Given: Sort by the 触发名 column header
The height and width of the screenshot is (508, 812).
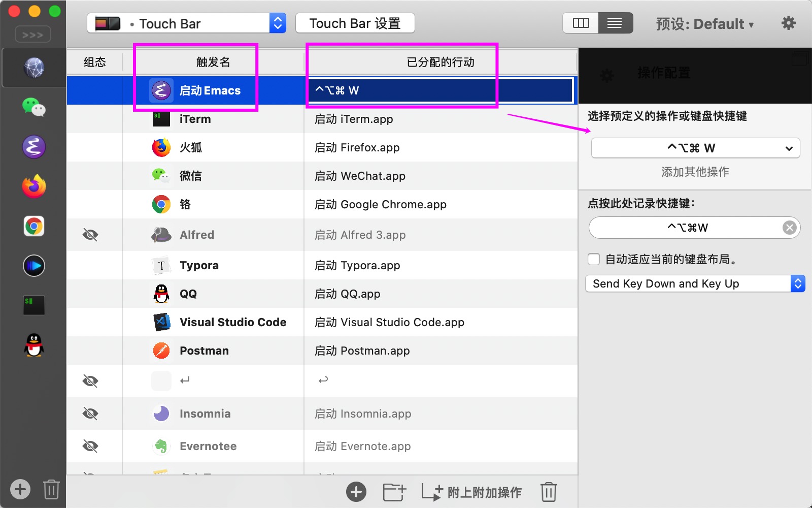Looking at the screenshot, I should coord(213,62).
